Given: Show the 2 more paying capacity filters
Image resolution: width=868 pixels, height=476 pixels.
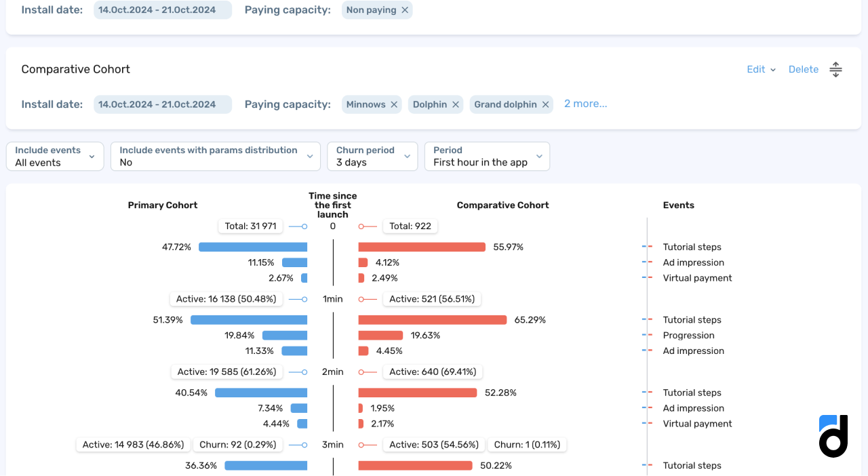Looking at the screenshot, I should [585, 104].
